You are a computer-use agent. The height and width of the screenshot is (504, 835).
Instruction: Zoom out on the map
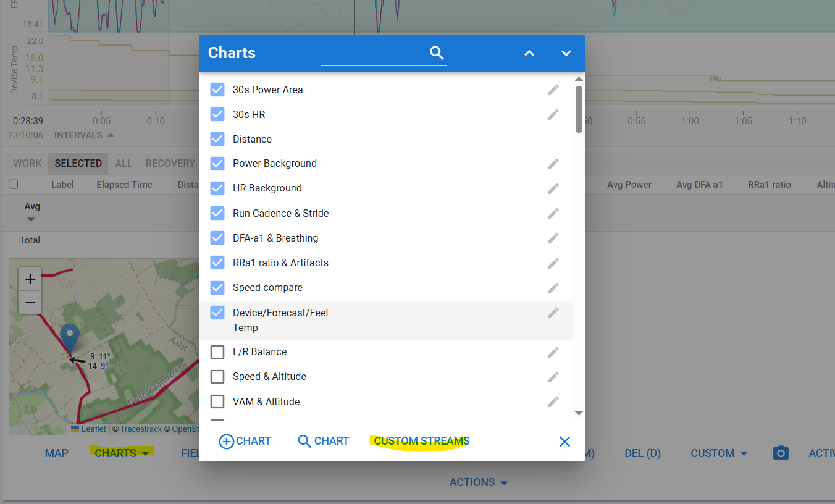point(30,302)
